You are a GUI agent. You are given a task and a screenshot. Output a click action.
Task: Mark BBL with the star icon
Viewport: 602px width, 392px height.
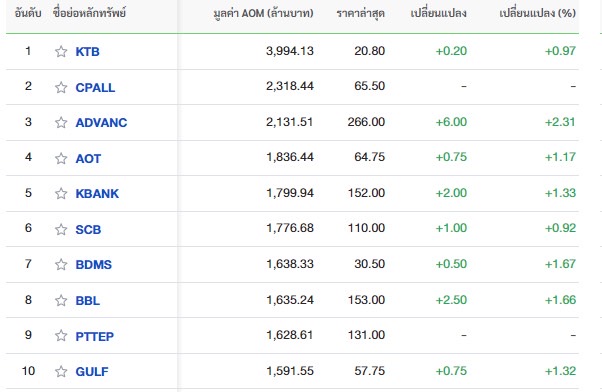[x=61, y=300]
